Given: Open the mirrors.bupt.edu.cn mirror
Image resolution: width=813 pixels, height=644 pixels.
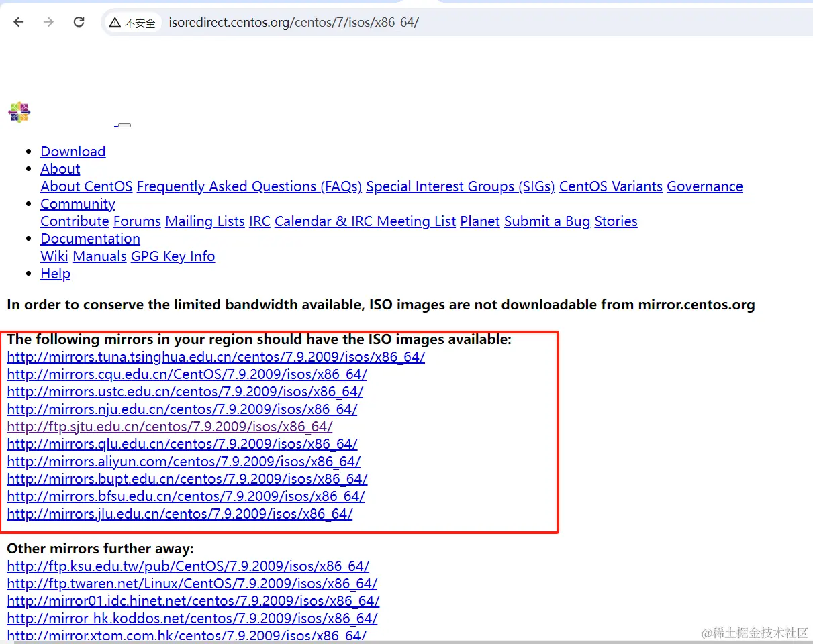Looking at the screenshot, I should 187,479.
